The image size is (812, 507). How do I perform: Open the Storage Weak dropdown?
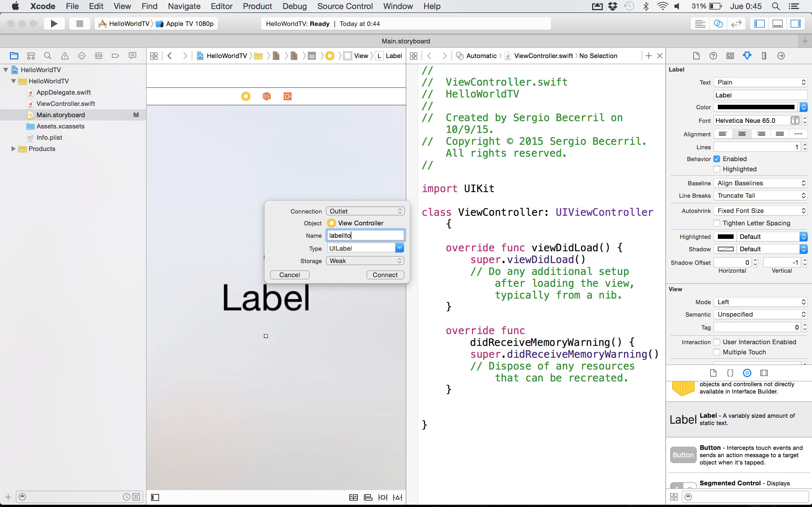click(365, 261)
